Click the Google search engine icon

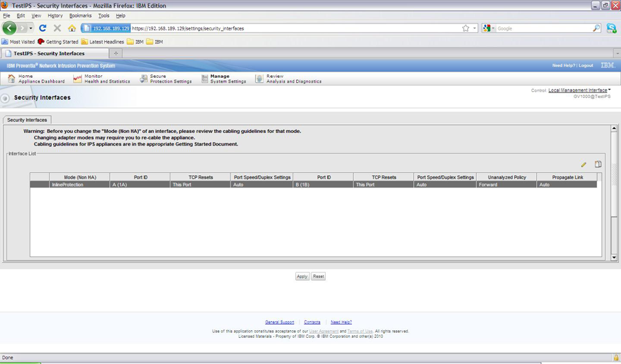(x=486, y=28)
